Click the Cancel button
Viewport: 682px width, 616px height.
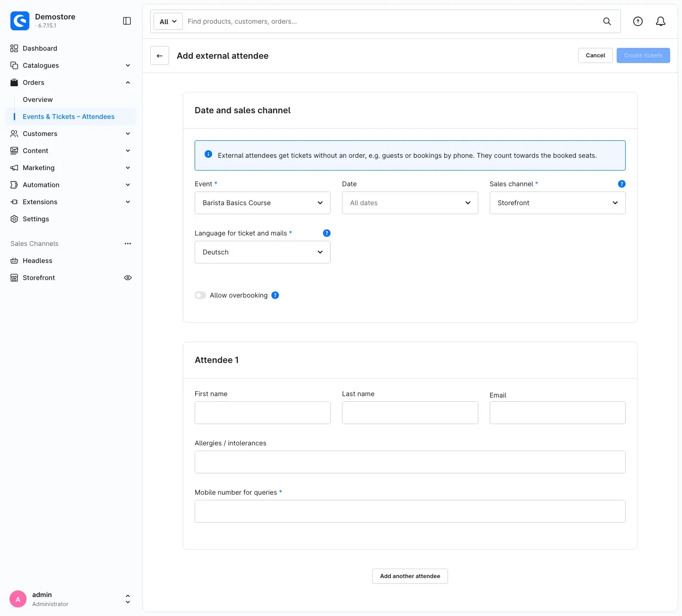(x=595, y=55)
